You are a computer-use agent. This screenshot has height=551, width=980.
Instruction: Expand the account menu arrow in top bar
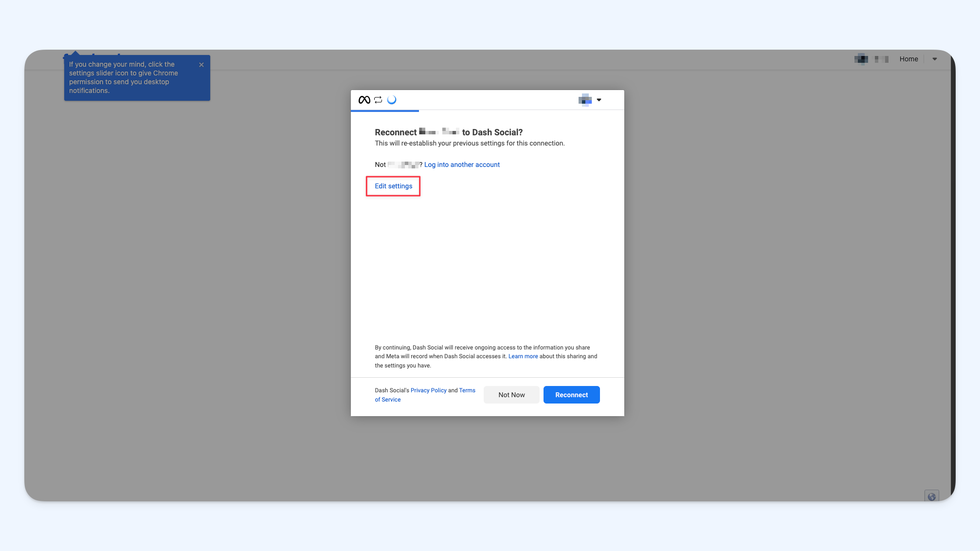[x=935, y=59]
